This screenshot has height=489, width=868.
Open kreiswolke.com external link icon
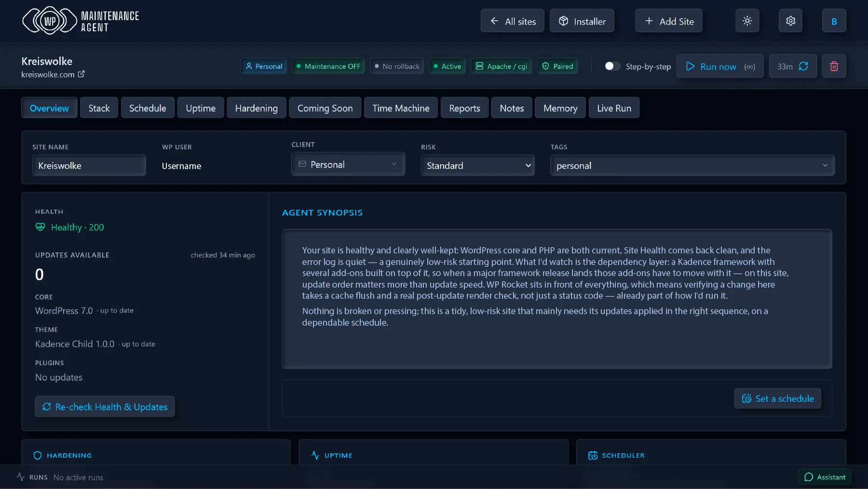tap(81, 74)
